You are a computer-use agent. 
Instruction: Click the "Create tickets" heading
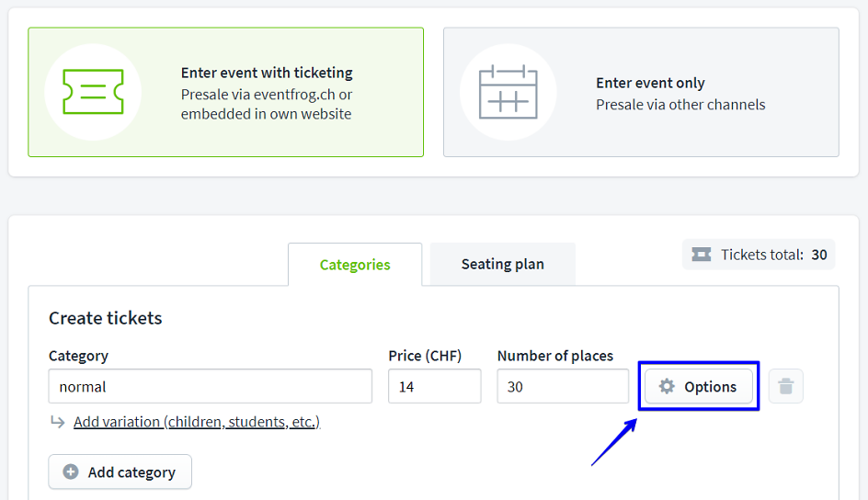pyautogui.click(x=106, y=318)
